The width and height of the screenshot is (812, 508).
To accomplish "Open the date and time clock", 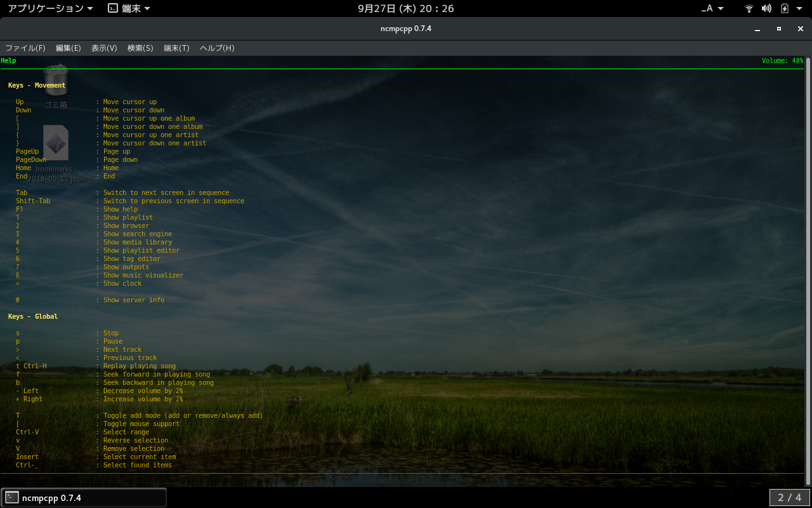I will [x=406, y=8].
